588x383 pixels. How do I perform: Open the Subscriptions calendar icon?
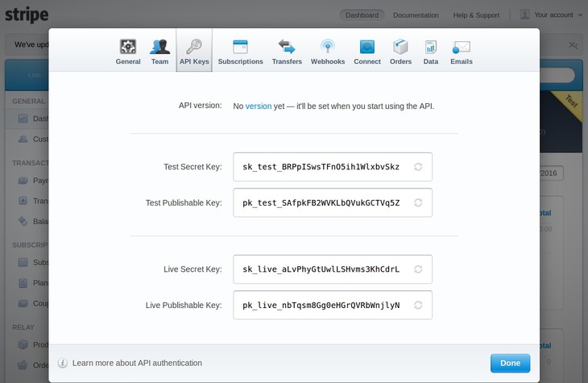pyautogui.click(x=240, y=47)
